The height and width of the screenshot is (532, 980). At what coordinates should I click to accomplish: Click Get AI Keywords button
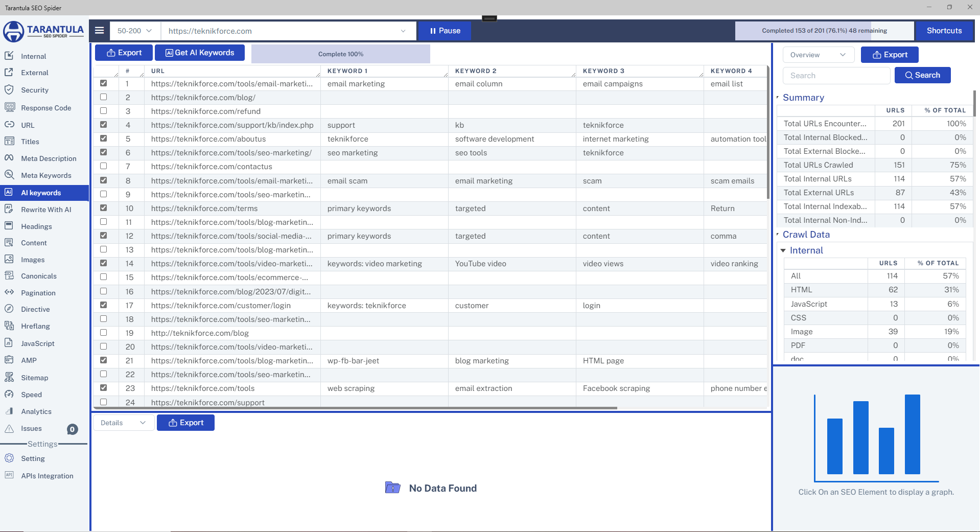(200, 53)
